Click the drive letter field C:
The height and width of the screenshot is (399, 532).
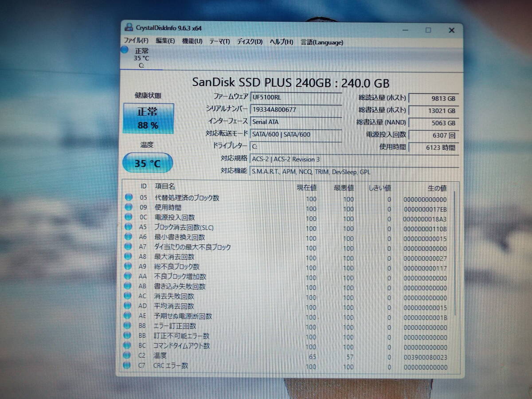pos(296,146)
